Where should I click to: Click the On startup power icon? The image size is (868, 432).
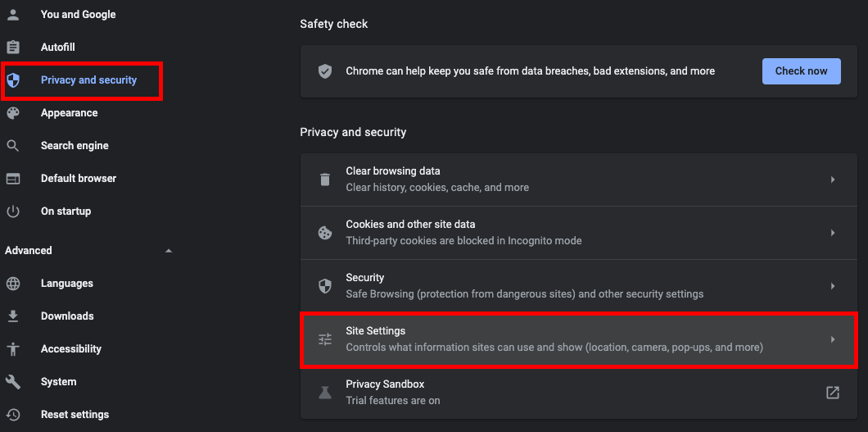click(x=13, y=211)
